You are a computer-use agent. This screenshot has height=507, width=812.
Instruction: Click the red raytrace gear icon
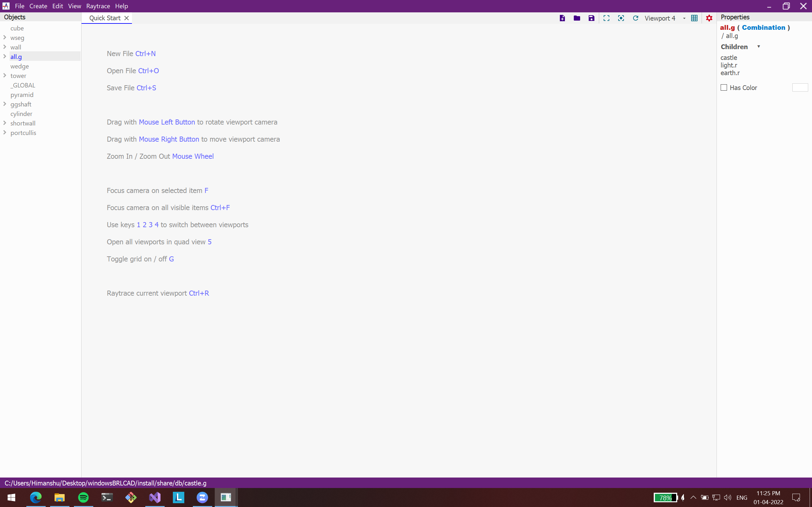coord(709,18)
